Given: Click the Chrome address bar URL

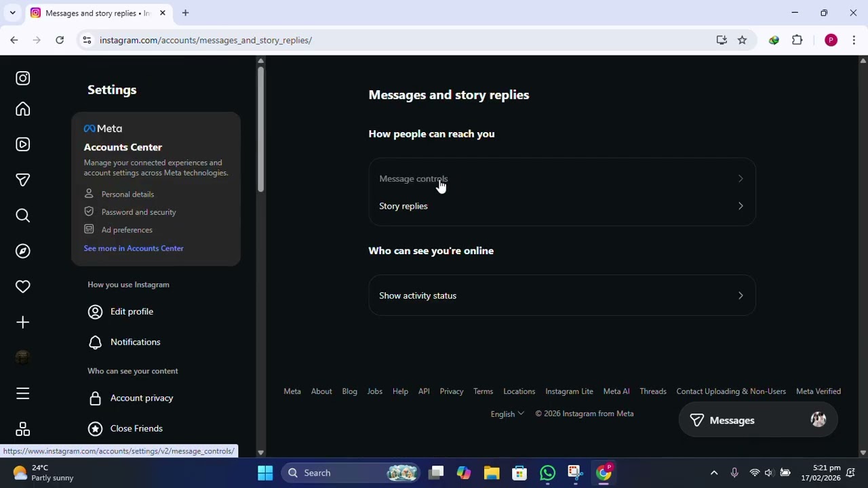Looking at the screenshot, I should [205, 40].
